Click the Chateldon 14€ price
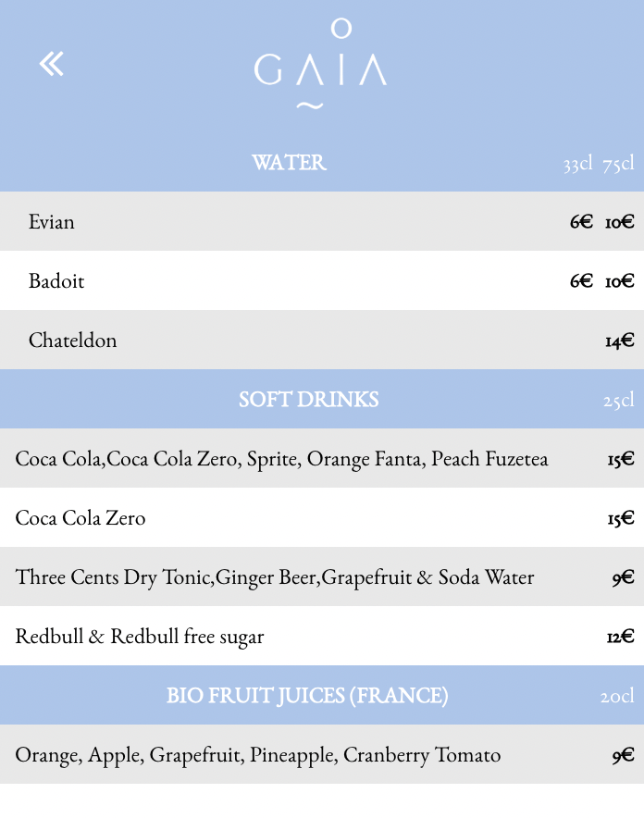This screenshot has height=818, width=644. click(x=620, y=341)
